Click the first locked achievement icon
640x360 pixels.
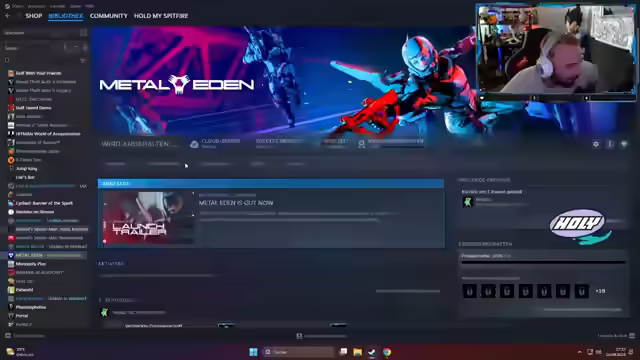[469, 291]
